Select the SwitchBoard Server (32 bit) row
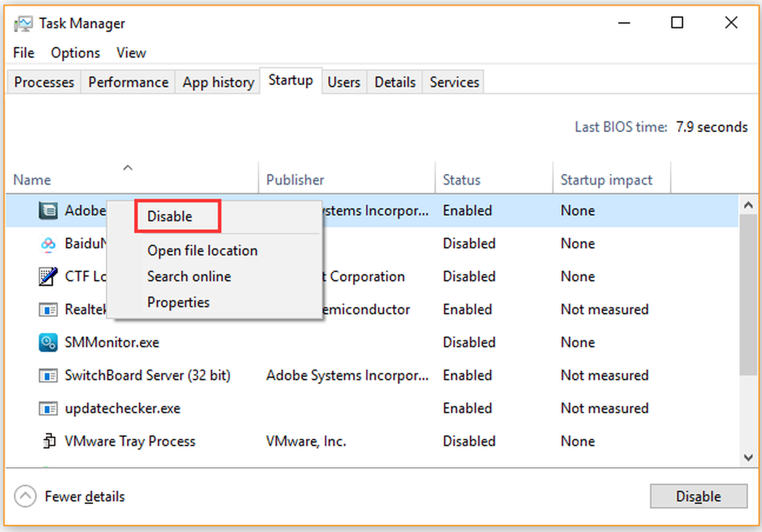The image size is (762, 532). [x=373, y=376]
